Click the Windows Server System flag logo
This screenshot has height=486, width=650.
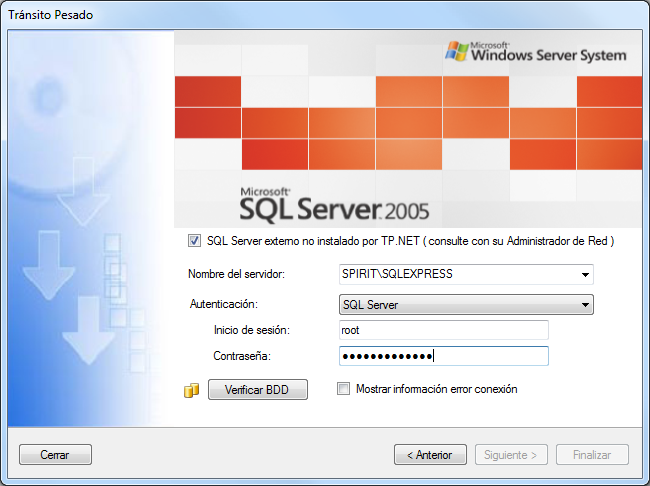tap(457, 51)
